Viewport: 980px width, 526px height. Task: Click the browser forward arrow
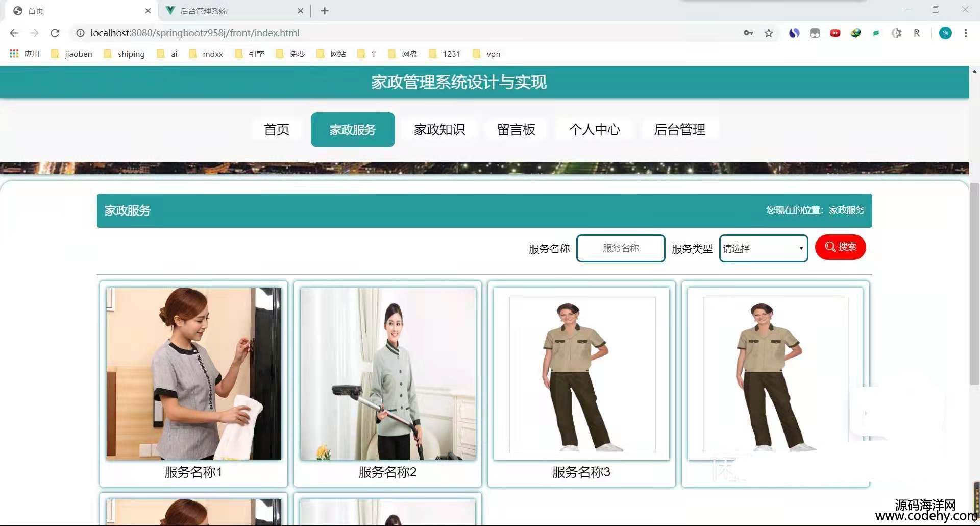34,33
